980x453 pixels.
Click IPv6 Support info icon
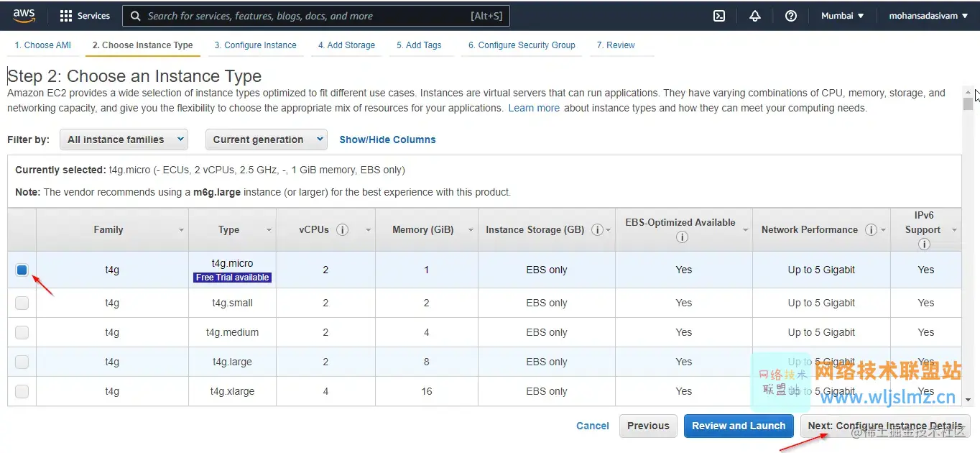(924, 244)
